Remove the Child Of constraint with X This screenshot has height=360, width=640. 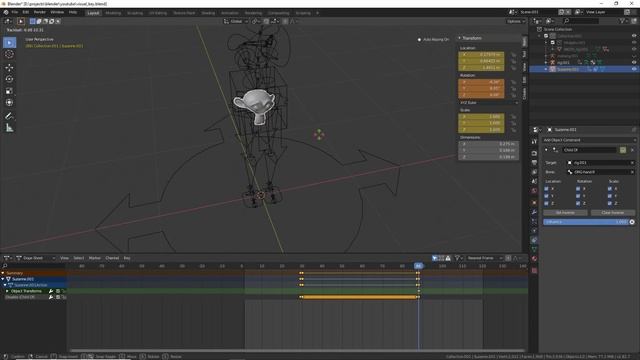point(632,150)
